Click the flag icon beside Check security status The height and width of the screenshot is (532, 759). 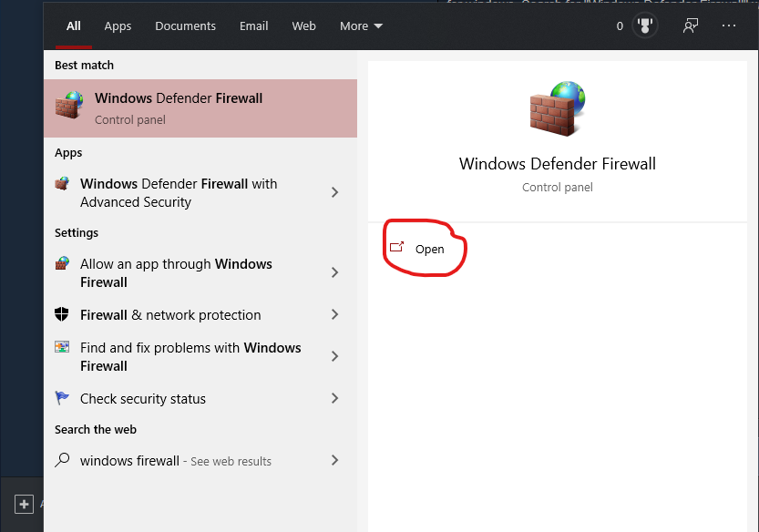tap(62, 398)
